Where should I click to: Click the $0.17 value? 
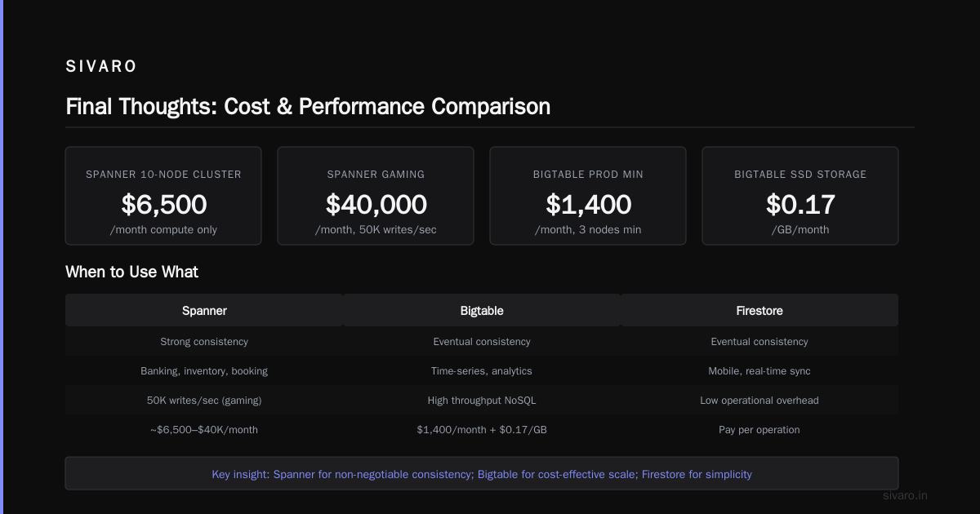click(x=800, y=204)
